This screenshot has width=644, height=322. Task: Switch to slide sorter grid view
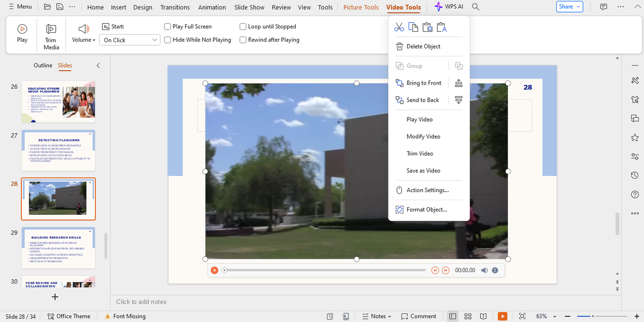point(468,316)
